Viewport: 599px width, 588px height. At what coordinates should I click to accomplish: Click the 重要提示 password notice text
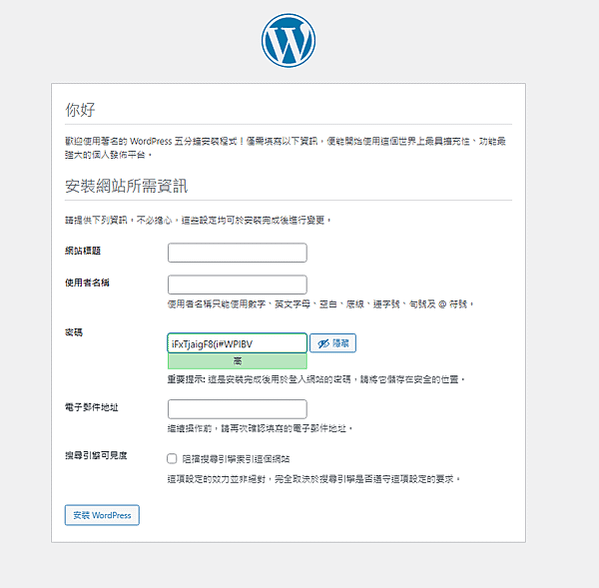(316, 379)
